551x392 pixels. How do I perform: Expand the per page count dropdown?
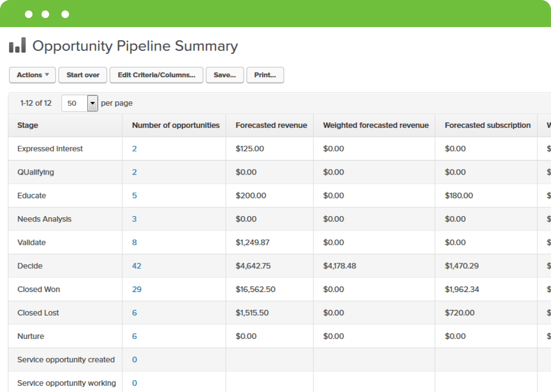click(93, 103)
